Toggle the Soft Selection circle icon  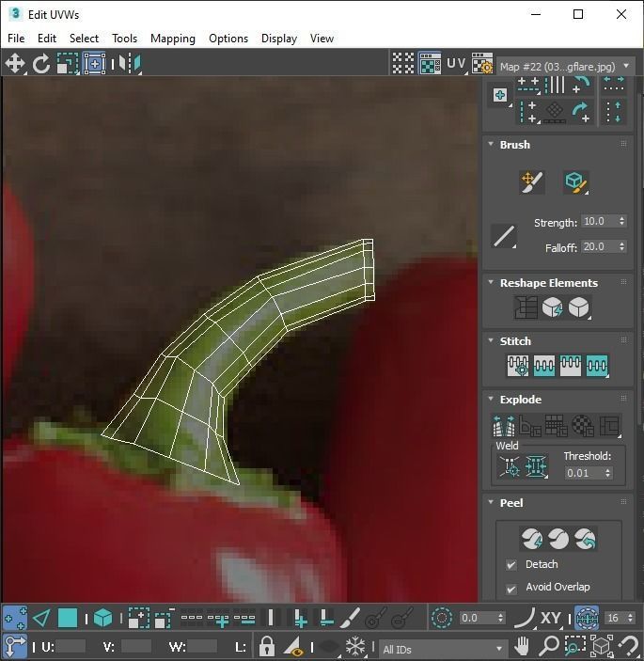pos(442,618)
